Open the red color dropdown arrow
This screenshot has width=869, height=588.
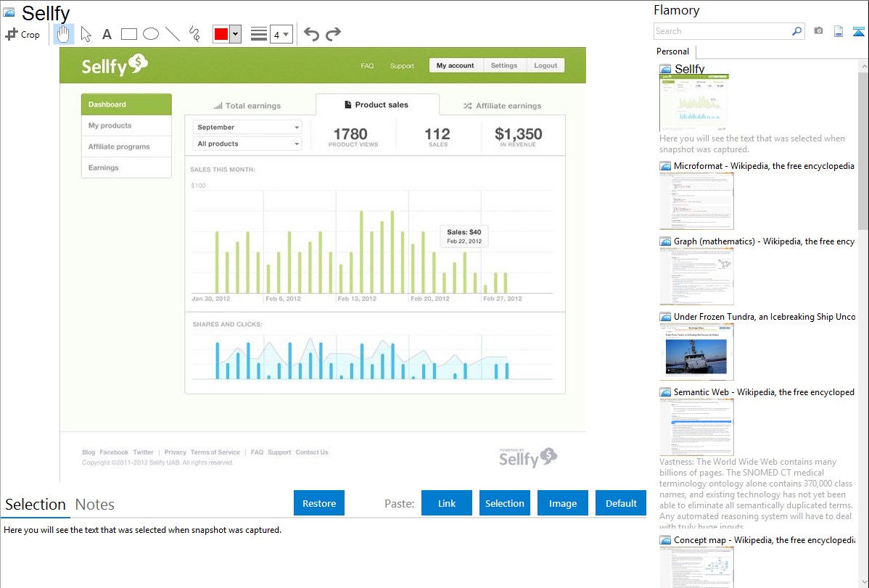point(236,34)
